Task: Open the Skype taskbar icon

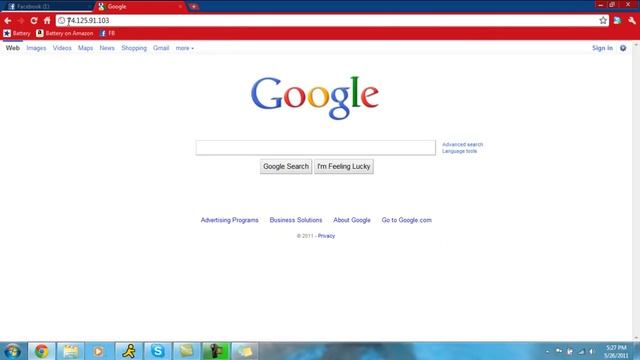Action: pos(158,351)
